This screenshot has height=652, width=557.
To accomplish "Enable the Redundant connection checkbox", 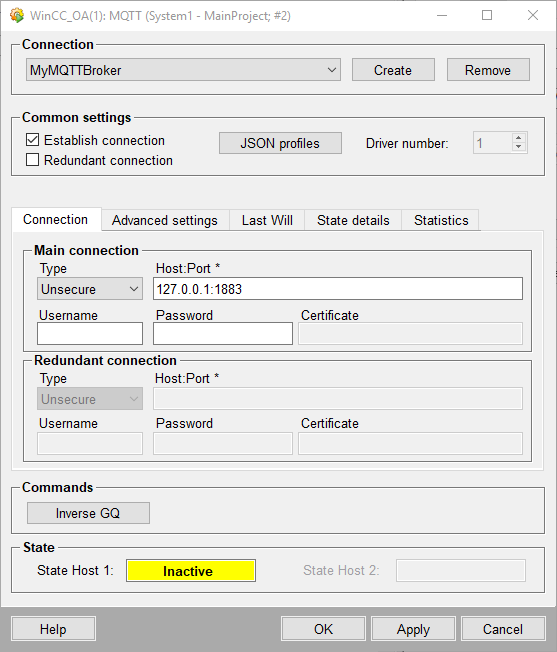I will [32, 160].
